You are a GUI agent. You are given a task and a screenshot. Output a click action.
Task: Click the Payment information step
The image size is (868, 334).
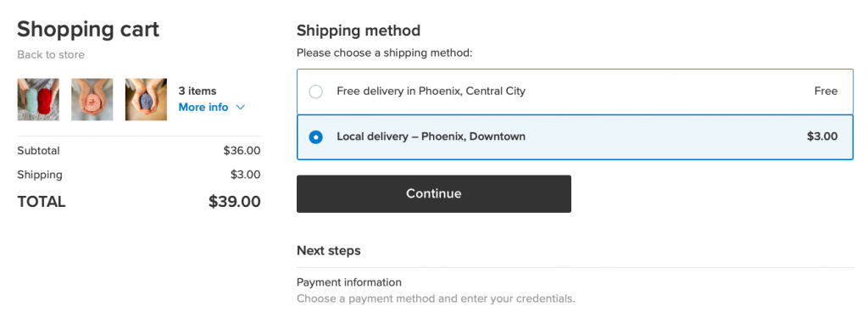(x=348, y=282)
